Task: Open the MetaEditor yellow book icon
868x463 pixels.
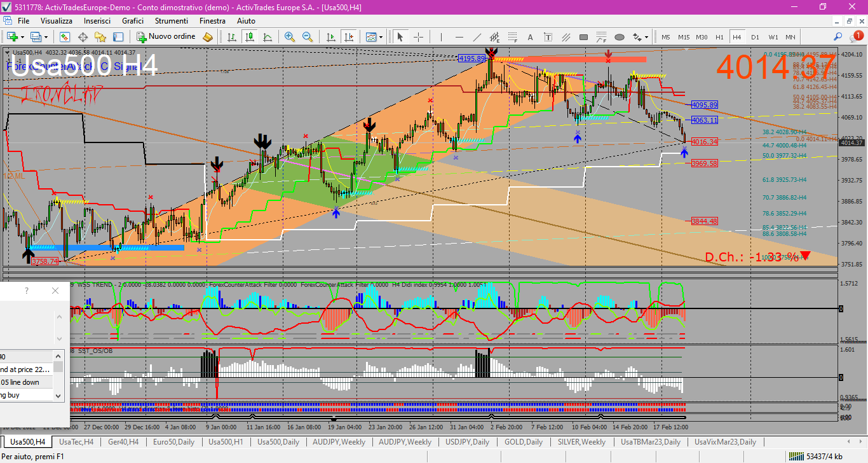Action: coord(208,37)
